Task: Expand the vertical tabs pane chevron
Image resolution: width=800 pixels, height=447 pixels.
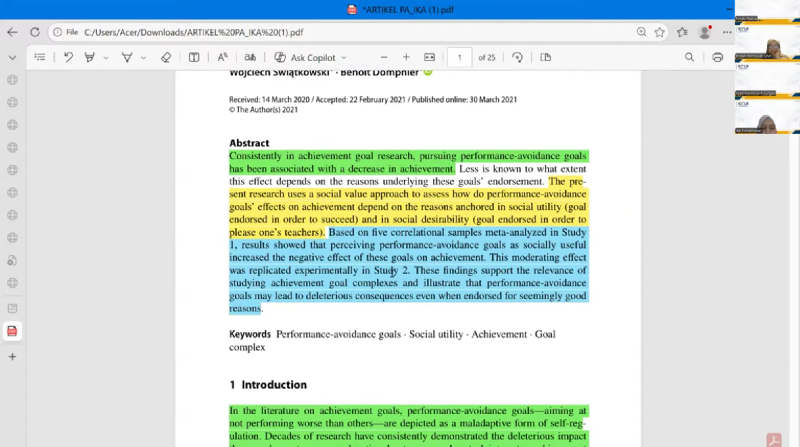Action: (x=12, y=58)
